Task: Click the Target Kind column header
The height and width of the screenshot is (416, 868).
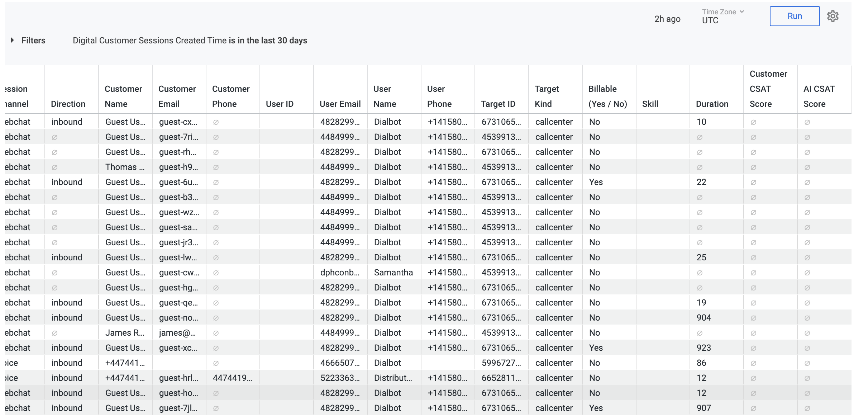Action: tap(547, 96)
